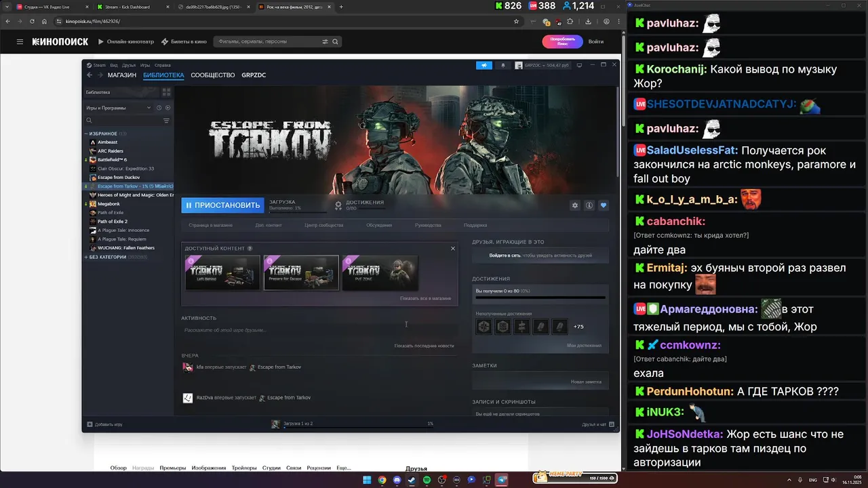Open the Игры menu in Steam
The width and height of the screenshot is (868, 488).
[x=145, y=65]
